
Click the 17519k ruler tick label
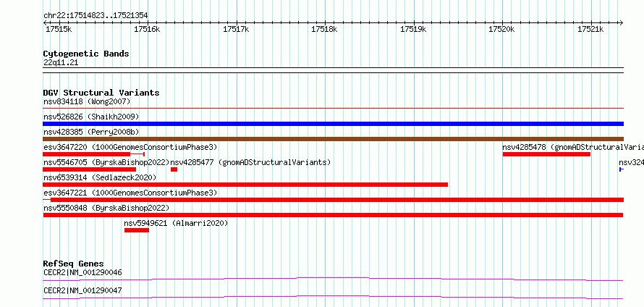click(413, 29)
